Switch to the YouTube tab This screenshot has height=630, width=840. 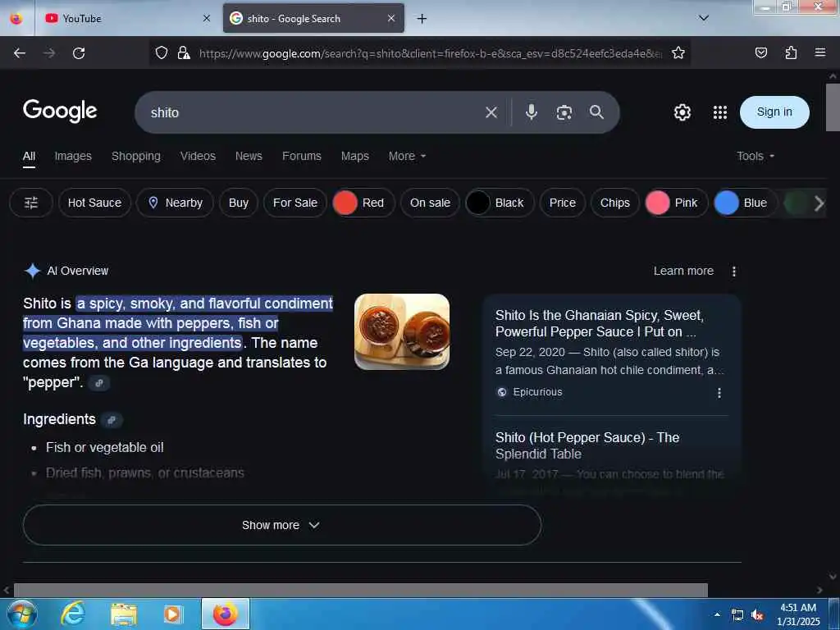pyautogui.click(x=126, y=18)
